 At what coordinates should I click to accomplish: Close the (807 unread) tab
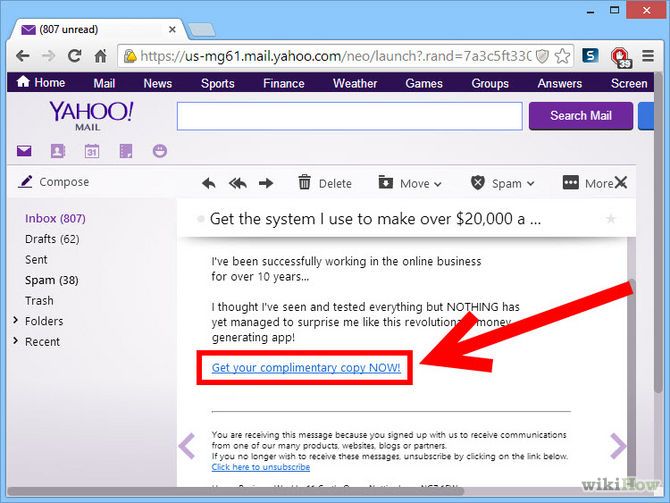pos(172,29)
